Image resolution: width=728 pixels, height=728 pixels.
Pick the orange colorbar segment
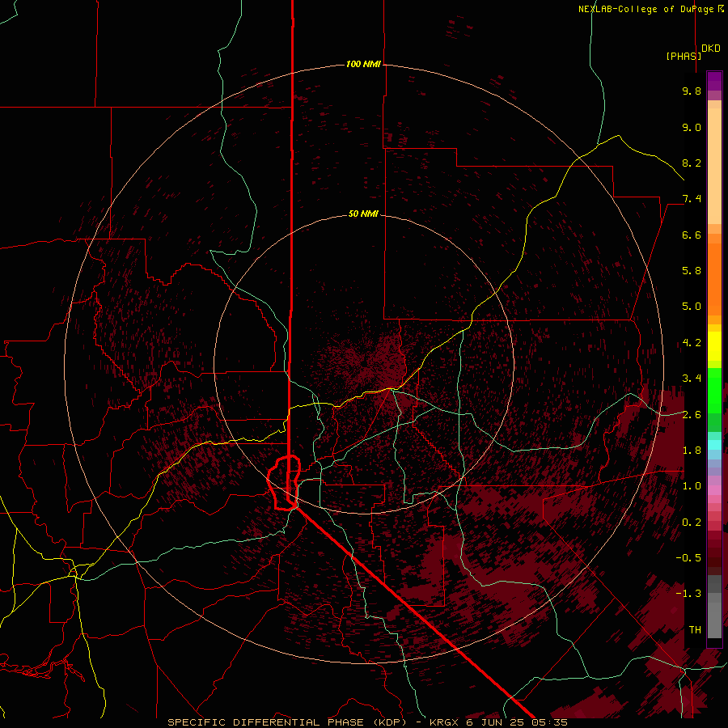714,278
